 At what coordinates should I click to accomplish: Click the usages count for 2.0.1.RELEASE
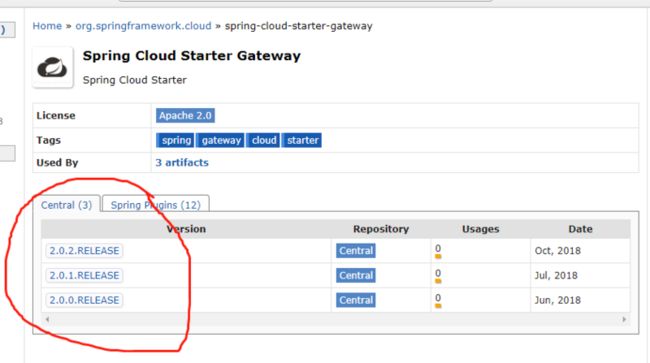(438, 275)
